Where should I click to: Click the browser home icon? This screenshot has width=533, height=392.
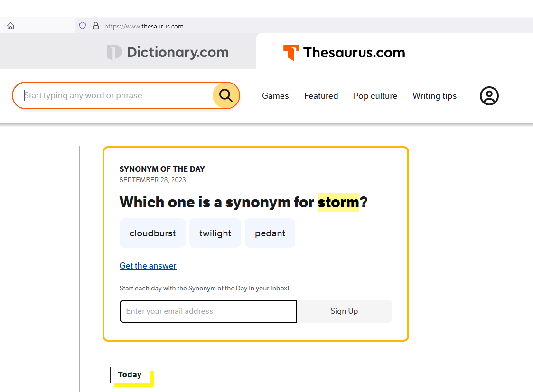(11, 26)
